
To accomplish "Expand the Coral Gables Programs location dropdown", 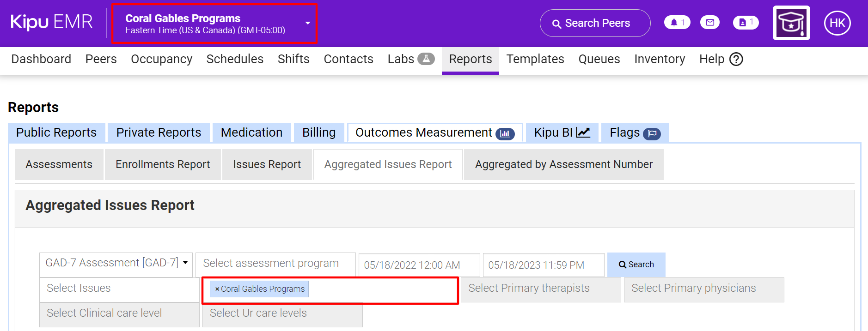I will tap(307, 23).
